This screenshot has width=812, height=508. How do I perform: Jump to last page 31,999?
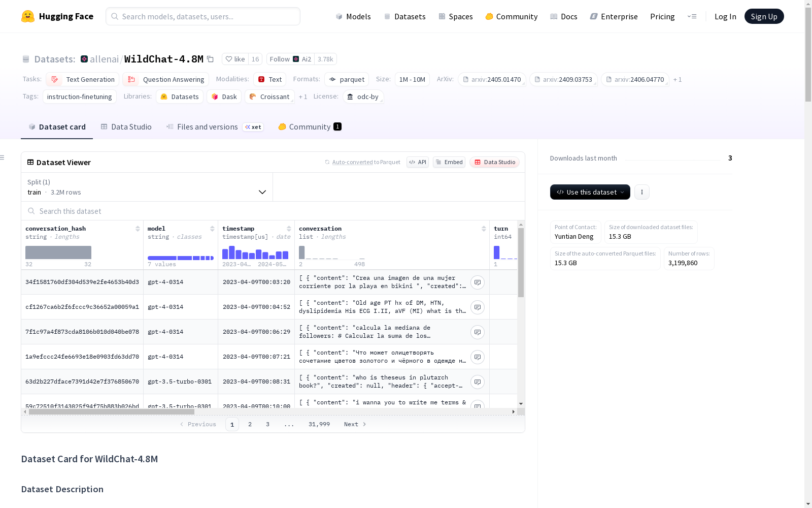point(319,424)
